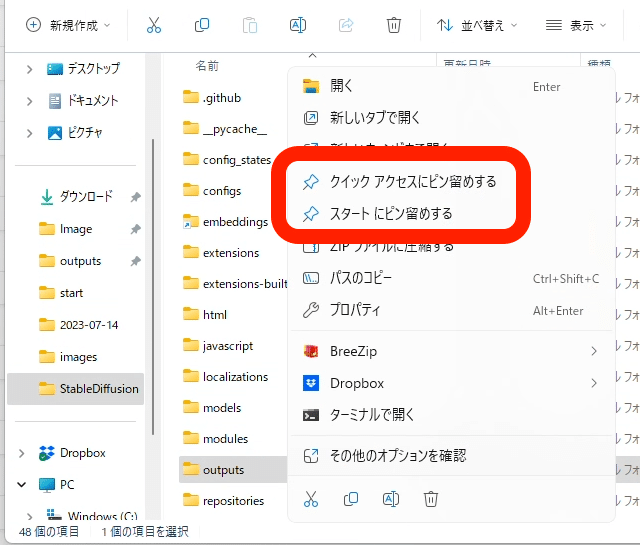The width and height of the screenshot is (640, 545).
Task: Open ダウンロード in the navigation pane
Action: (x=76, y=197)
